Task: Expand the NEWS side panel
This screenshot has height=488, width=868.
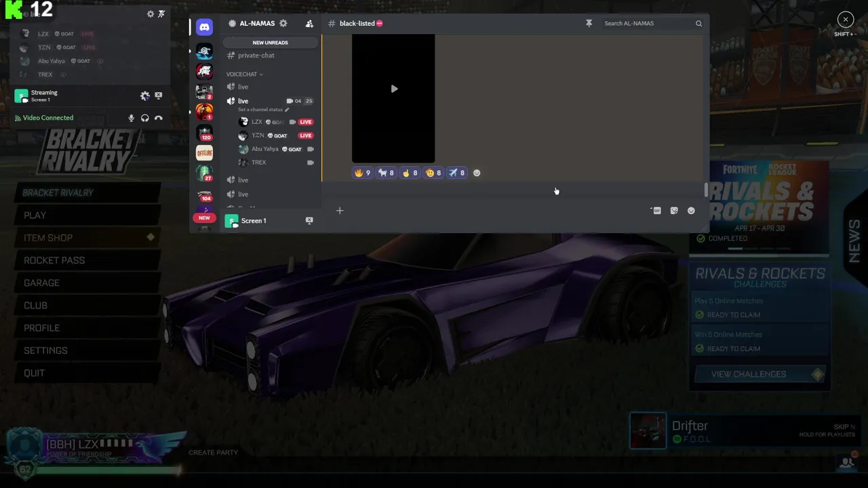Action: coord(854,241)
